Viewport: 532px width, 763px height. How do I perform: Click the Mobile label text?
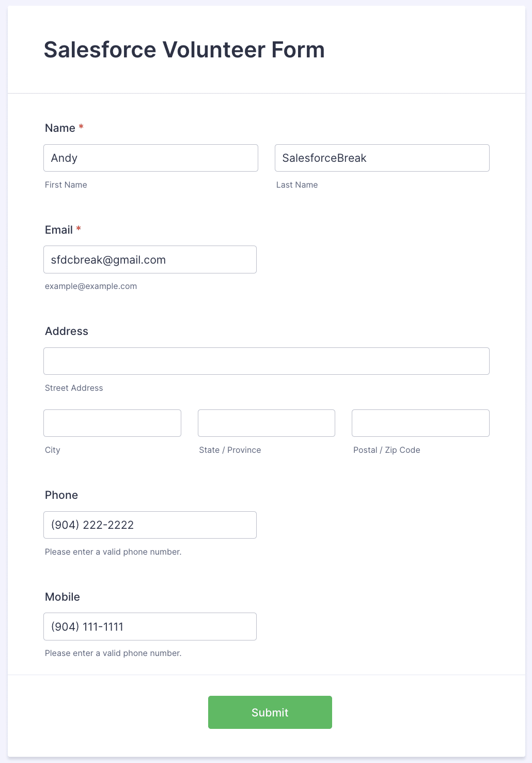(62, 597)
